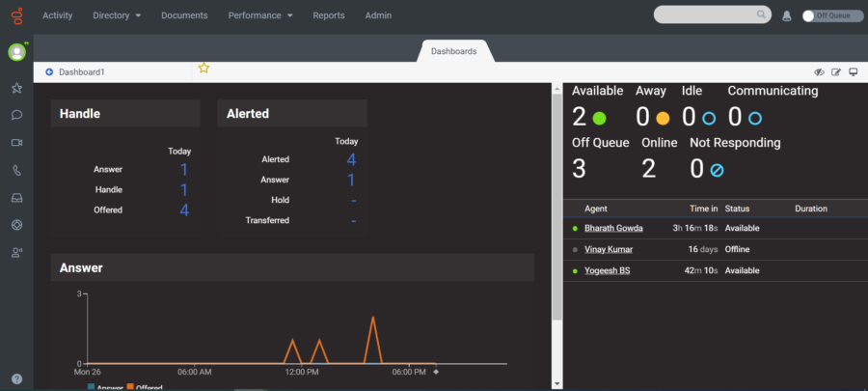Open the Admin menu
The width and height of the screenshot is (868, 391).
point(378,15)
